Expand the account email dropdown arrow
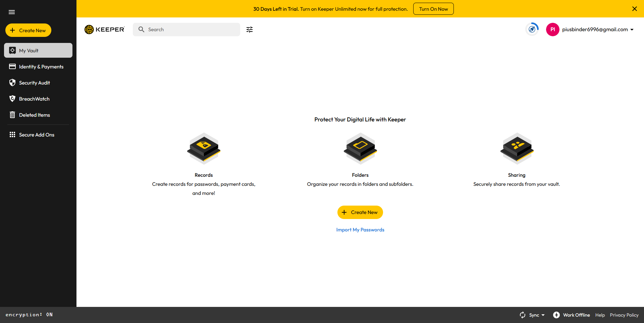Screen dimensions: 644x323 (632, 30)
